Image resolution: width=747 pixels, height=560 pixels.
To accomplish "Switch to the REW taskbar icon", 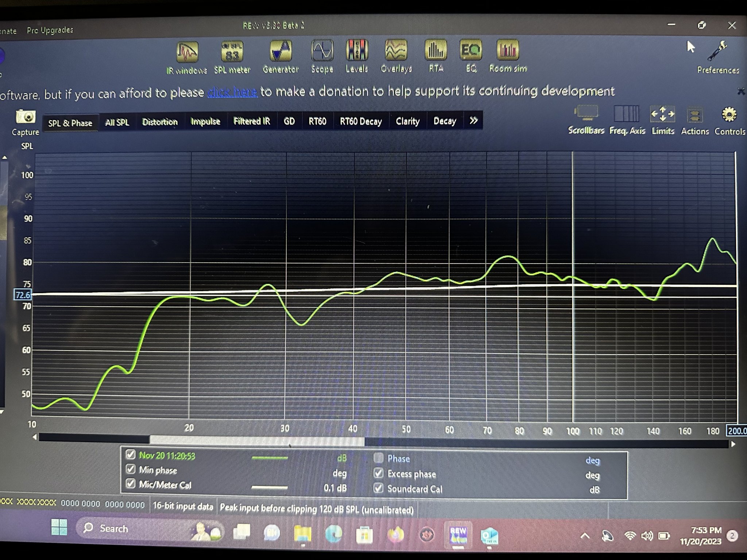I will tap(458, 535).
